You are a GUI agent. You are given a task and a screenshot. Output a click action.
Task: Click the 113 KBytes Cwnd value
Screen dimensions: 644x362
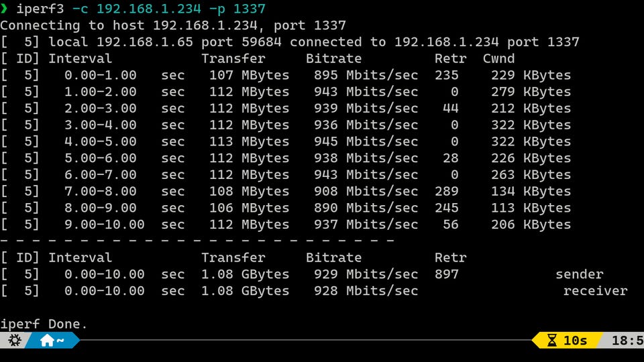click(x=531, y=208)
